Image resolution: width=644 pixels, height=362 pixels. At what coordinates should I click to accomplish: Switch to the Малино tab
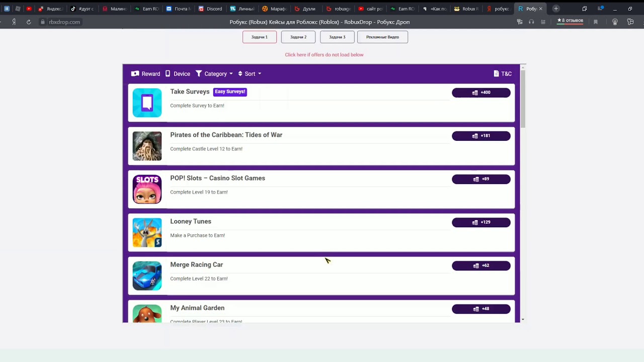[x=114, y=9]
